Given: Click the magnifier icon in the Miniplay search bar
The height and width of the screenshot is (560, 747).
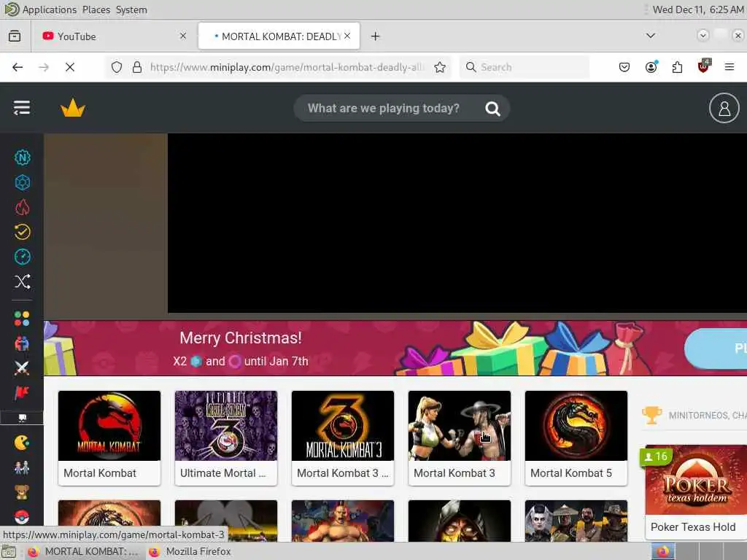Looking at the screenshot, I should [492, 109].
